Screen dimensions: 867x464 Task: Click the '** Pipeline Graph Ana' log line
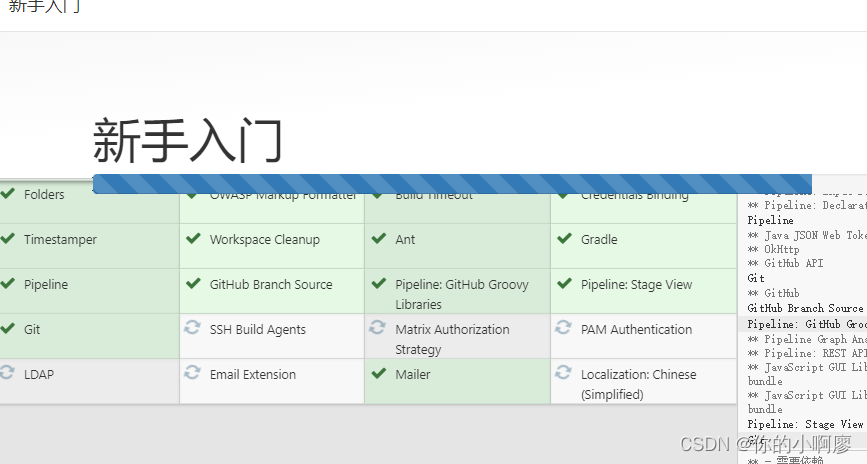(x=807, y=339)
